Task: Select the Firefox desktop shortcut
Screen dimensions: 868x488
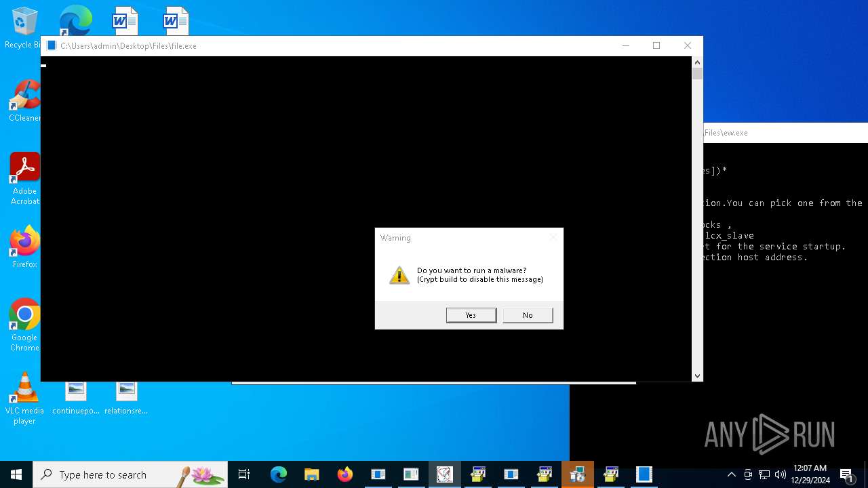Action: 24,247
